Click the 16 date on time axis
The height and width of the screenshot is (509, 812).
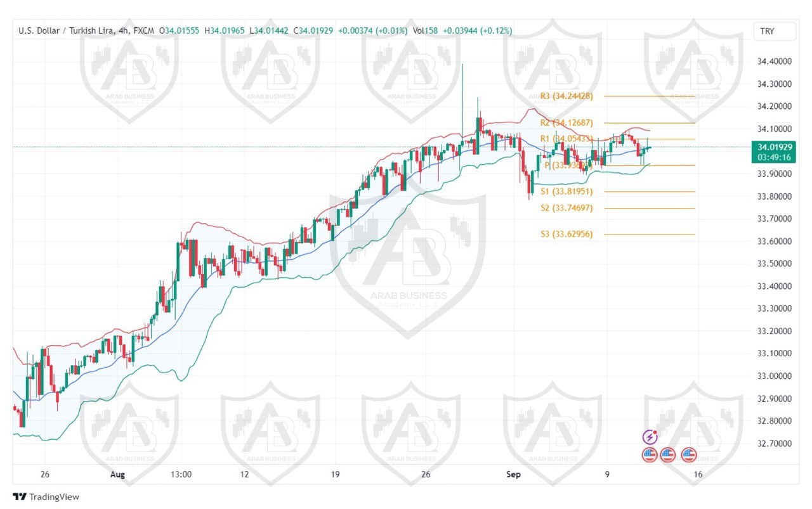[698, 474]
